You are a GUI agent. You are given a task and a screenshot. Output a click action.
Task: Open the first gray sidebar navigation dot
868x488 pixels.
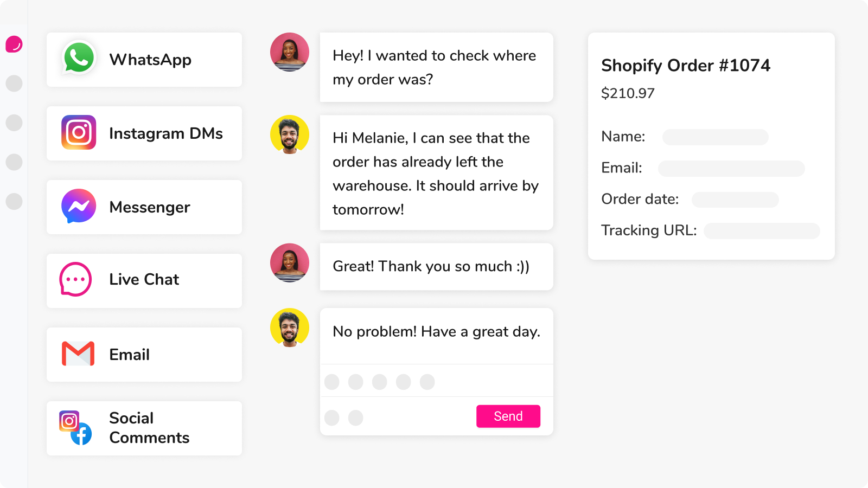point(14,84)
